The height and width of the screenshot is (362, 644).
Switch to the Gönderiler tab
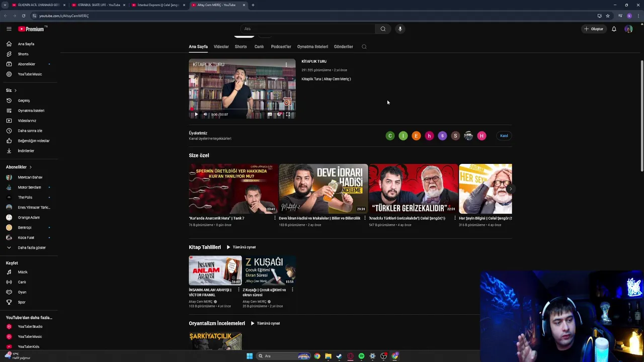tap(344, 47)
